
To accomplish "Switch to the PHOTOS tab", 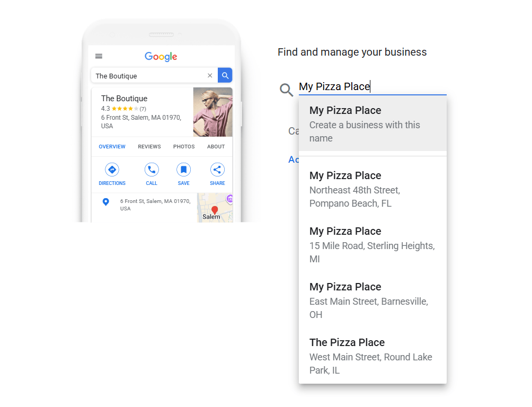I will pyautogui.click(x=184, y=147).
